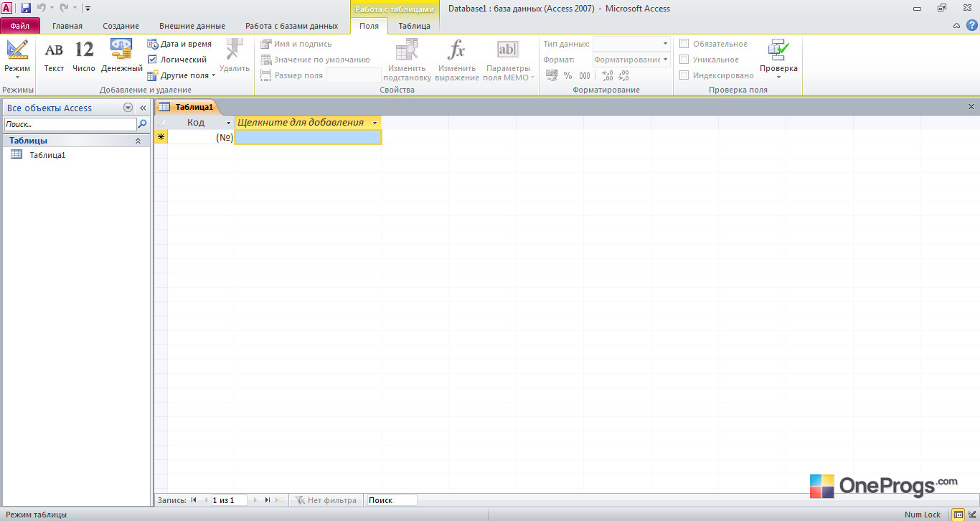Click the increase decimal places icon

pos(607,75)
